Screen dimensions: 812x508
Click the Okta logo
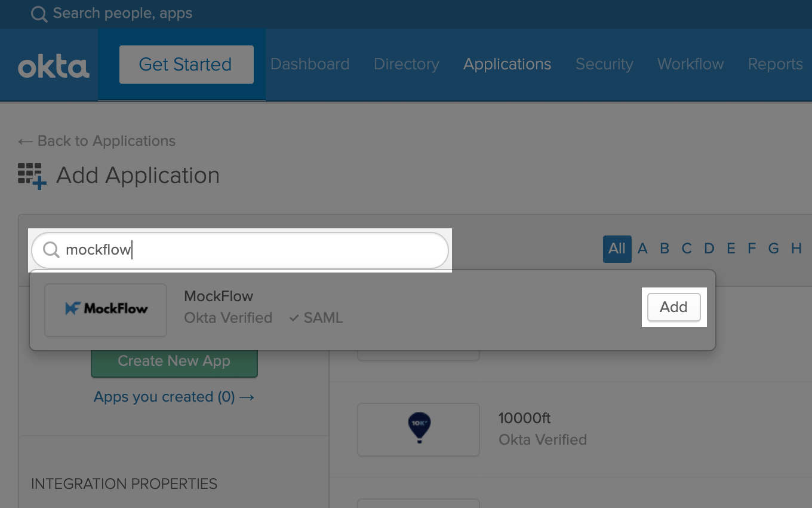click(x=54, y=67)
